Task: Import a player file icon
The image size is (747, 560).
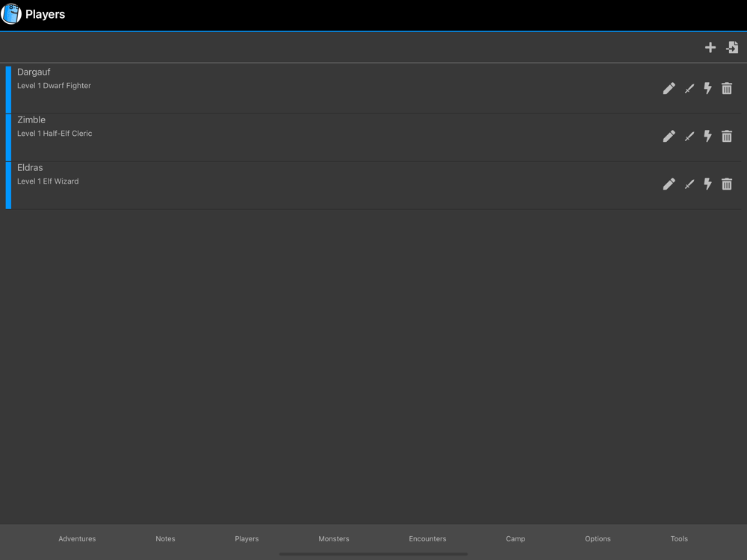Action: 732,47
